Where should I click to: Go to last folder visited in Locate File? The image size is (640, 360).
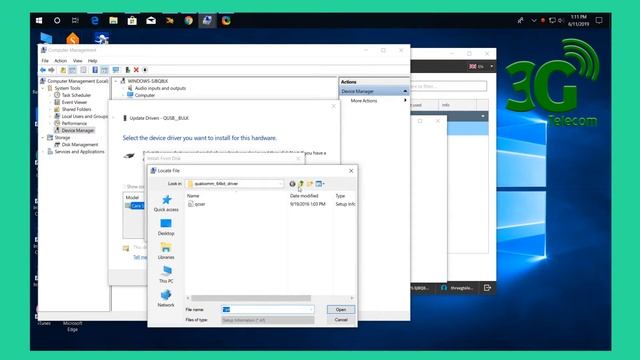tap(292, 184)
